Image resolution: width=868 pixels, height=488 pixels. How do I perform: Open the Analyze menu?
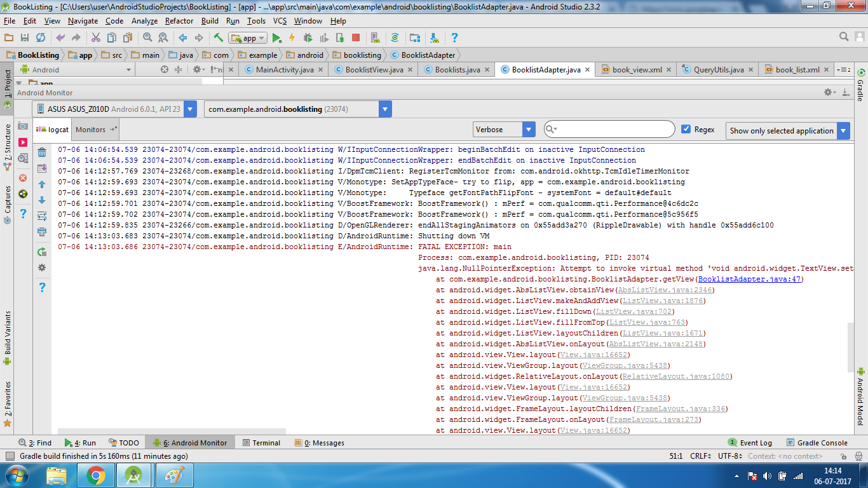coord(144,21)
